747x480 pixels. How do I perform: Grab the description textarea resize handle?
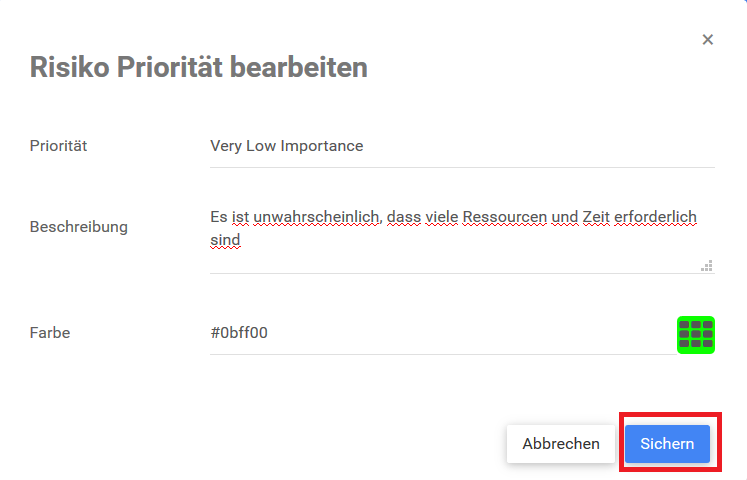click(706, 266)
